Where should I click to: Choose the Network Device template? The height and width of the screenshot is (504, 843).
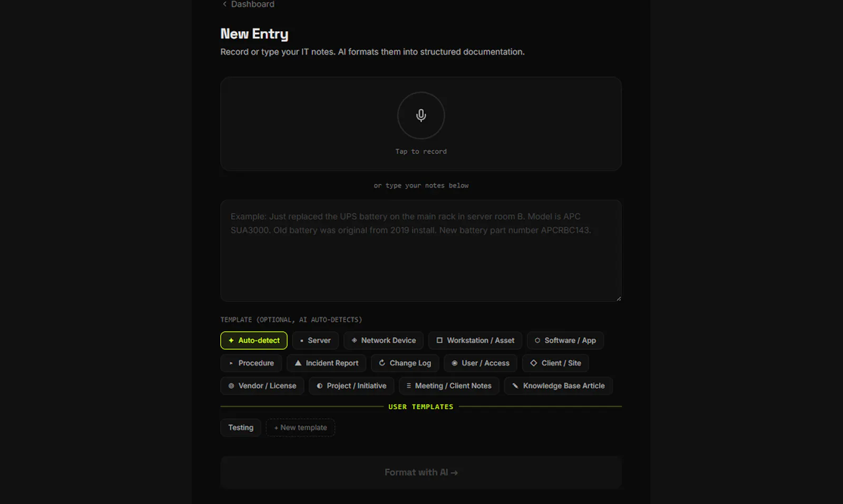pos(383,340)
